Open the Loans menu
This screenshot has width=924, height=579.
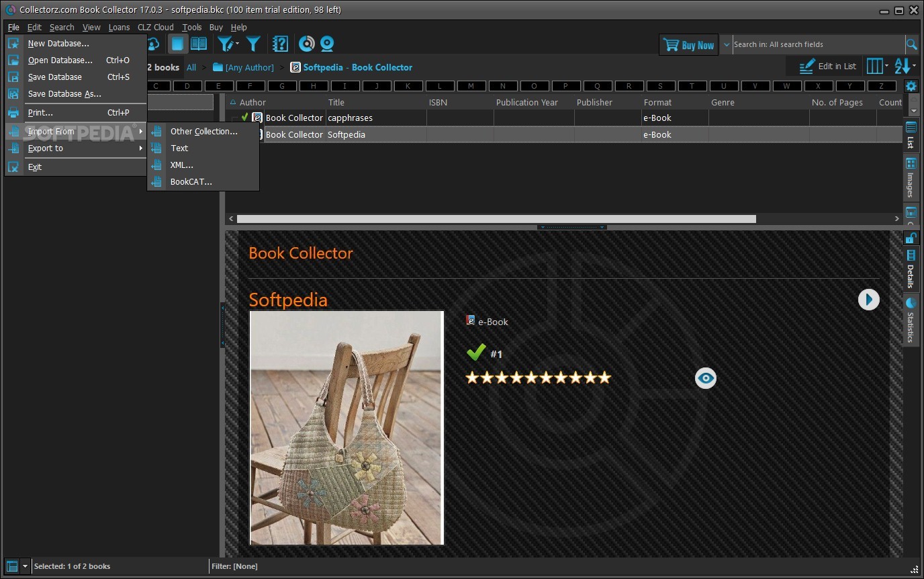pos(119,28)
